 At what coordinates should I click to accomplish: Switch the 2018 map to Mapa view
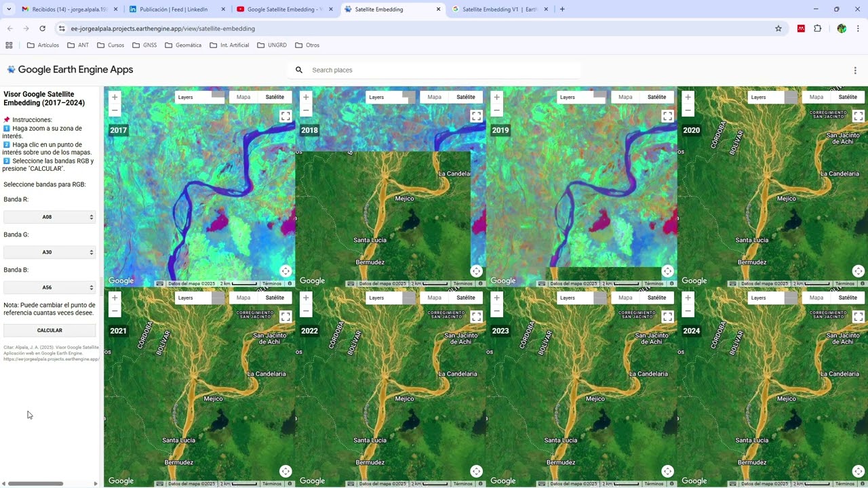[435, 97]
